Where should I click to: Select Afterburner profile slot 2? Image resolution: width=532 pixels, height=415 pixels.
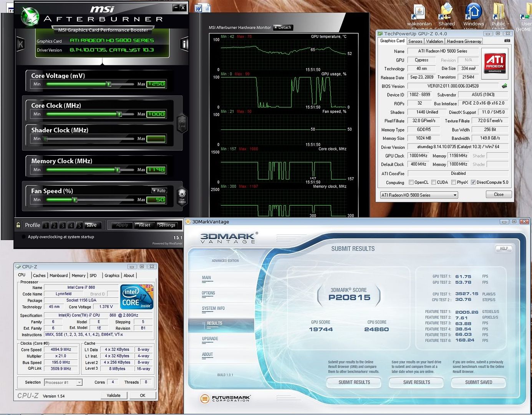[54, 226]
